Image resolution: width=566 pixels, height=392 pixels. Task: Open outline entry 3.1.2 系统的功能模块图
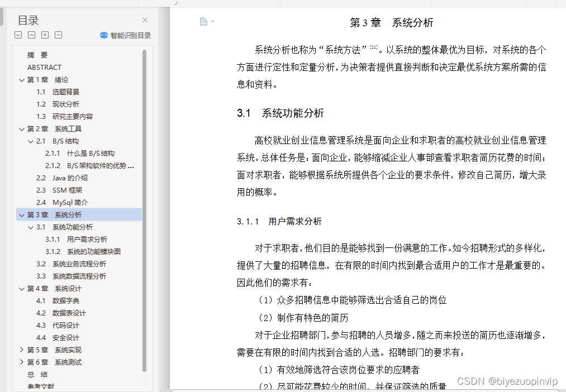(83, 252)
